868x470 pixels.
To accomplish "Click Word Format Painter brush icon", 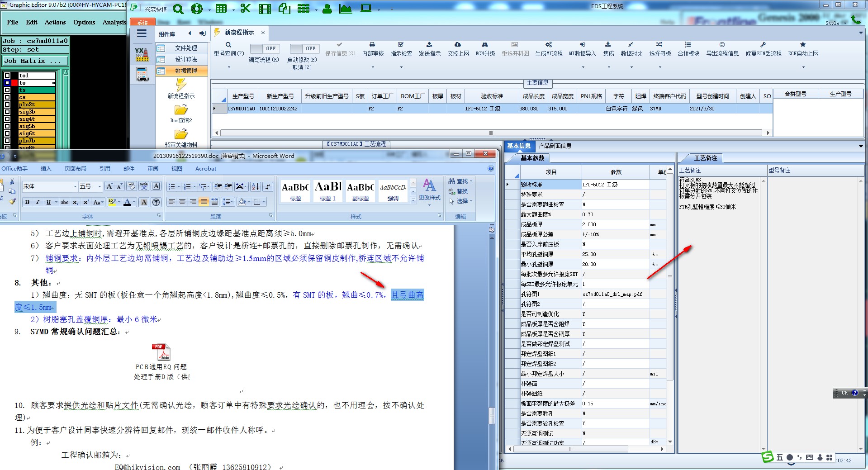I will pos(12,201).
